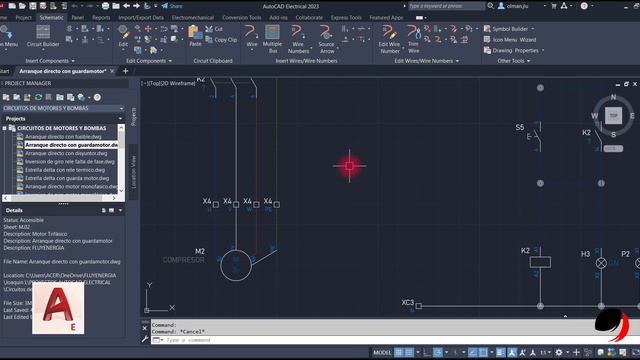Toggle drawing grid display in status bar

[x=399, y=352]
